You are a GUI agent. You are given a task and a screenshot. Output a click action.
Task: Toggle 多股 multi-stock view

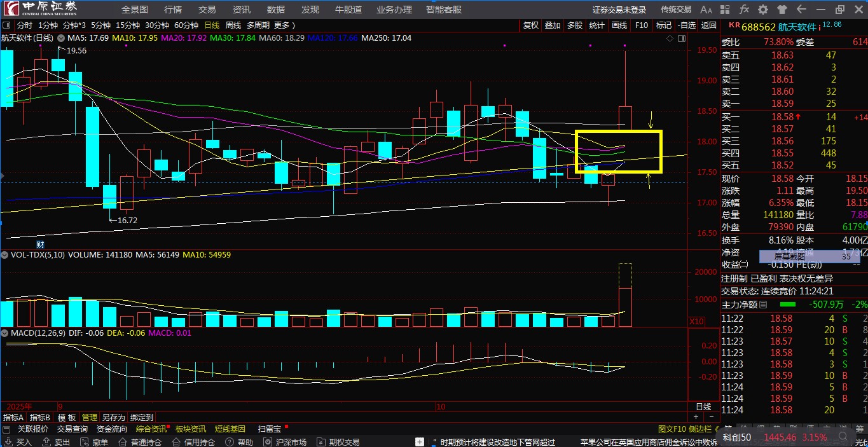tap(575, 25)
